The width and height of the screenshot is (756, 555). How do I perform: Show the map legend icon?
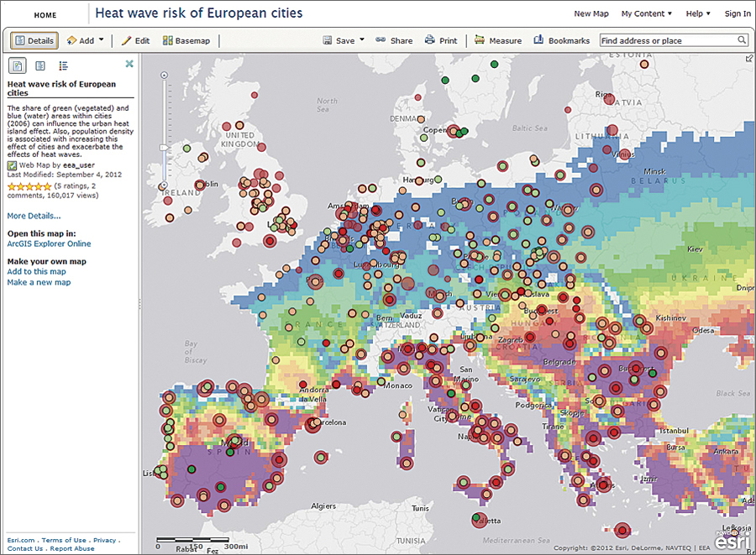click(x=63, y=65)
